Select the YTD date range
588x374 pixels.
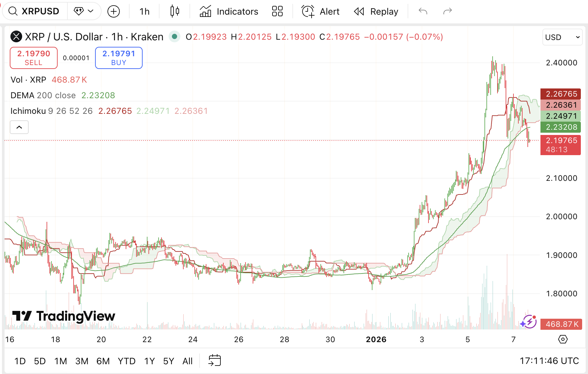pos(126,361)
